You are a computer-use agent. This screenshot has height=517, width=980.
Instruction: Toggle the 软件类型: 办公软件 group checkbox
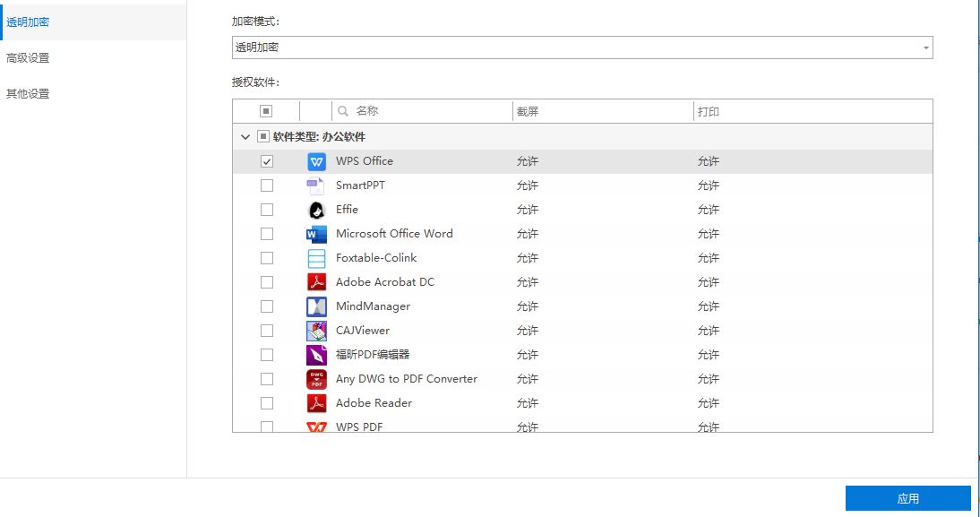click(263, 136)
